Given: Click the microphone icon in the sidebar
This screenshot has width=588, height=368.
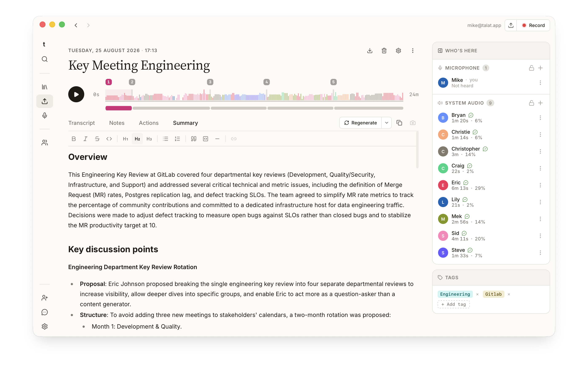Looking at the screenshot, I should 44,115.
